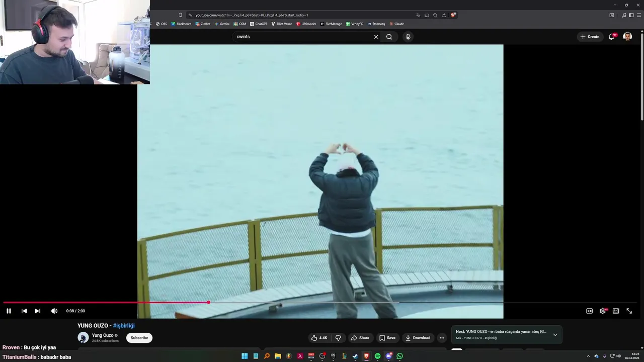The width and height of the screenshot is (644, 362).
Task: Open taskbar search magnifier icon
Action: 267,356
